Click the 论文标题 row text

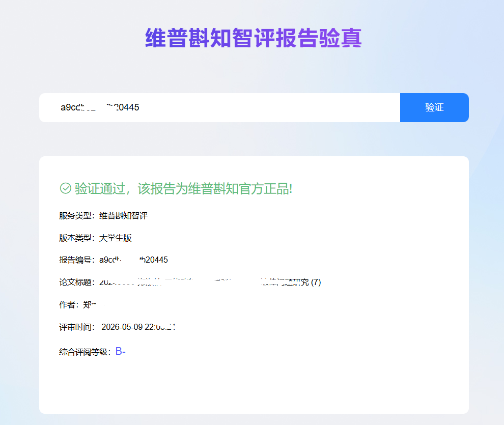tap(190, 282)
